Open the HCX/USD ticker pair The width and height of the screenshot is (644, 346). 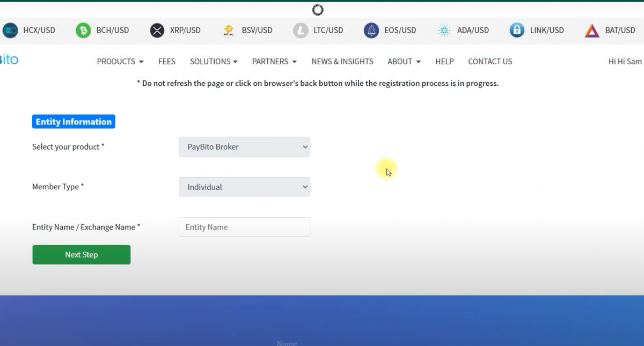pos(39,31)
